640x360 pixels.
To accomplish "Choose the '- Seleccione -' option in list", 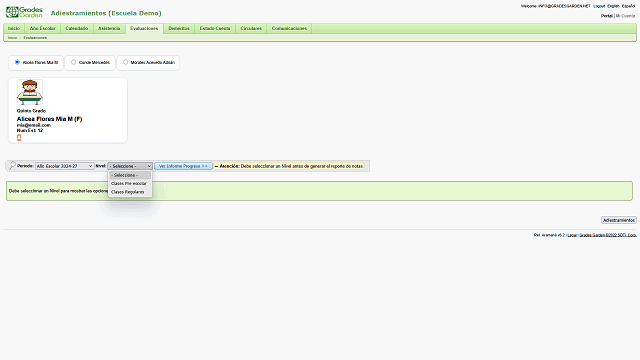I will tap(130, 175).
